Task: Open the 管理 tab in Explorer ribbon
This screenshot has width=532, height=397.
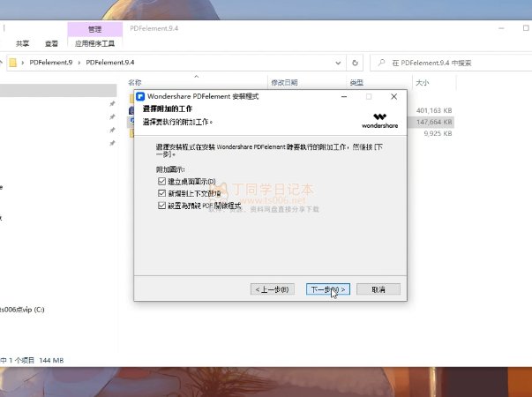Action: pyautogui.click(x=94, y=29)
